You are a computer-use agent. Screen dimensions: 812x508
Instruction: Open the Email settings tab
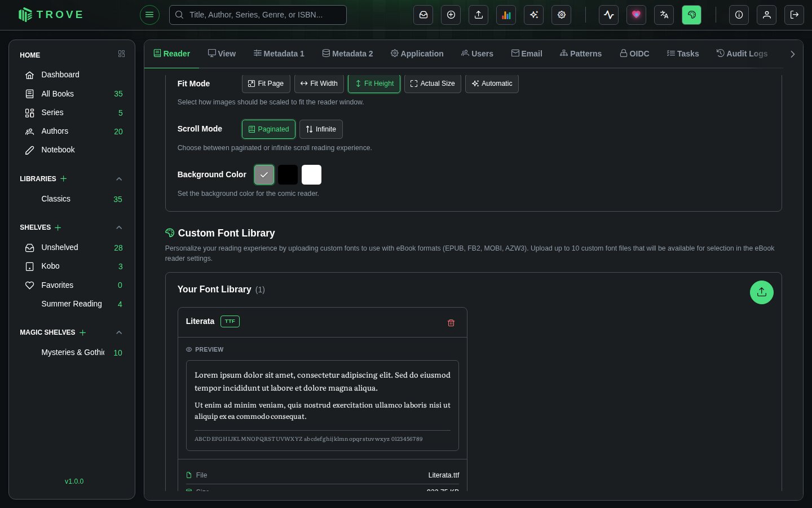tap(527, 54)
